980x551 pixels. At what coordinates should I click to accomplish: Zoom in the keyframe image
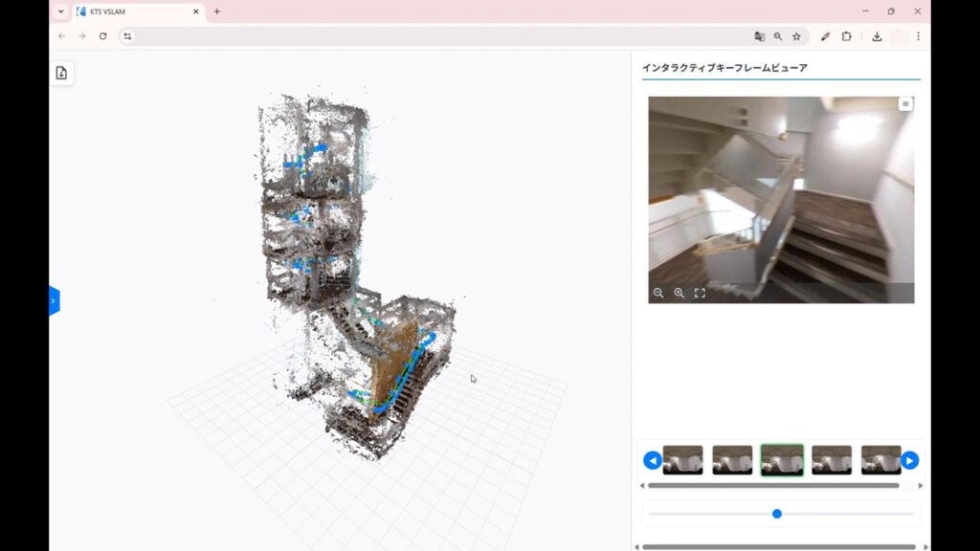[x=679, y=293]
